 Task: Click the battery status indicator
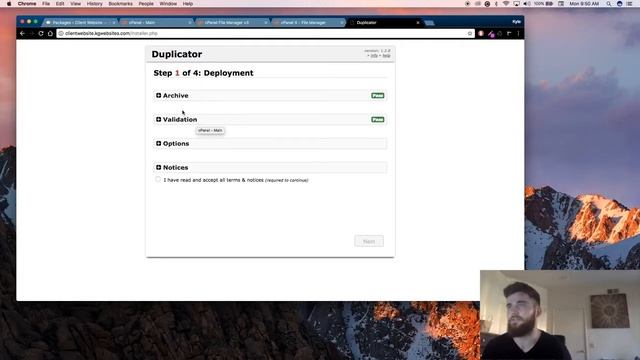[x=544, y=4]
